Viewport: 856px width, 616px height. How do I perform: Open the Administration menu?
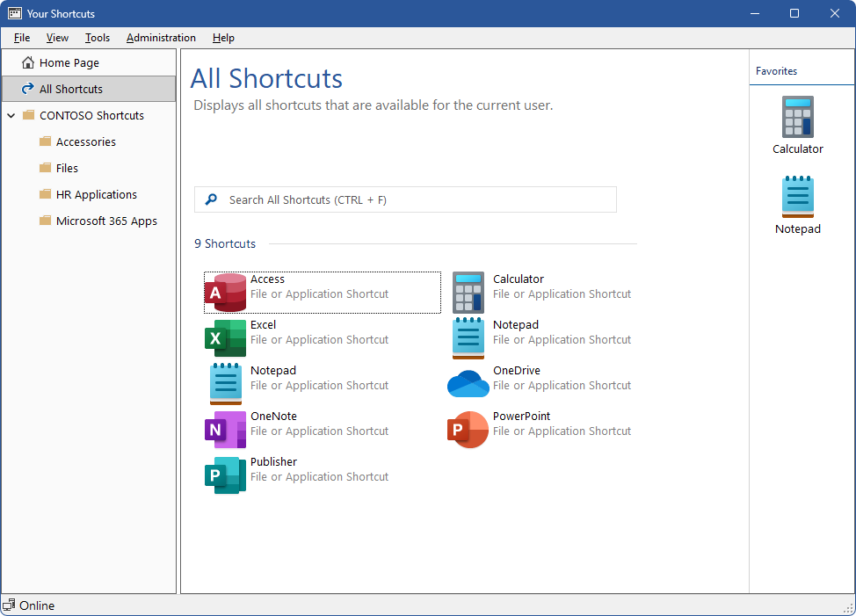coord(161,38)
